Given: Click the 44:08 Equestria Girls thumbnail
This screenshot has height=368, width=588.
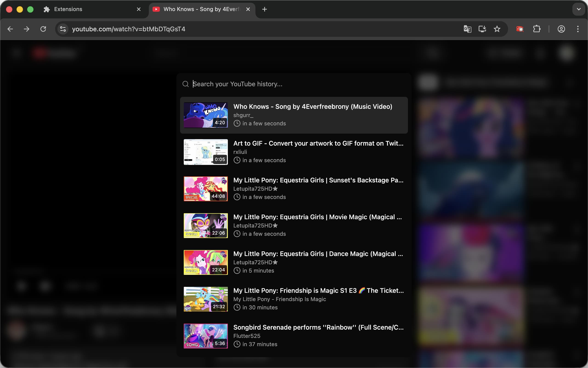Looking at the screenshot, I should point(206,189).
